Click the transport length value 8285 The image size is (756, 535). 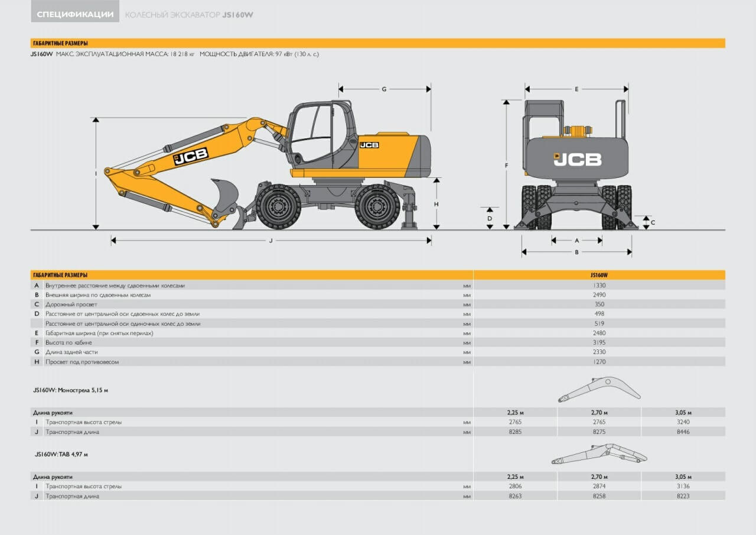[x=515, y=432]
